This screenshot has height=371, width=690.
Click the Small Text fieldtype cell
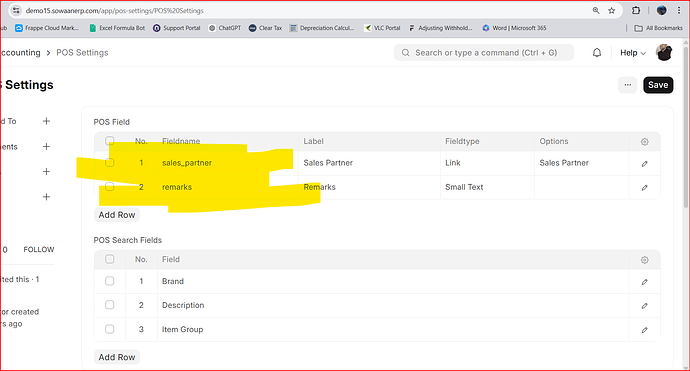[488, 187]
